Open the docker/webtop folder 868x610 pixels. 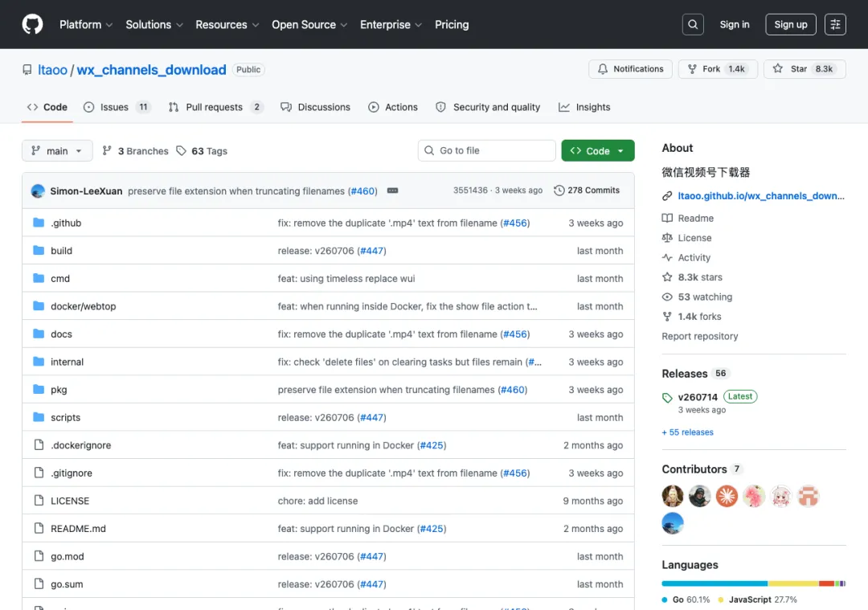tap(83, 306)
